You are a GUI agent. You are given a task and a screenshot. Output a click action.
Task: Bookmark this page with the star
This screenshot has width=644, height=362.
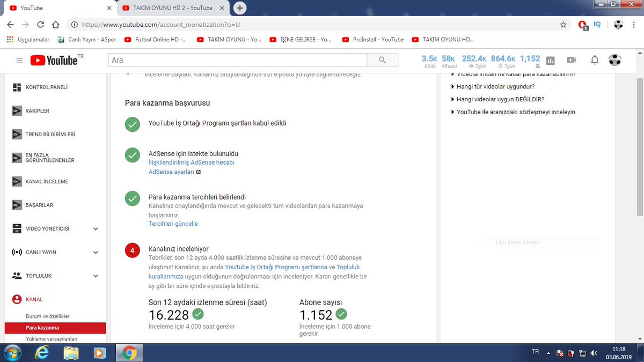point(563,25)
